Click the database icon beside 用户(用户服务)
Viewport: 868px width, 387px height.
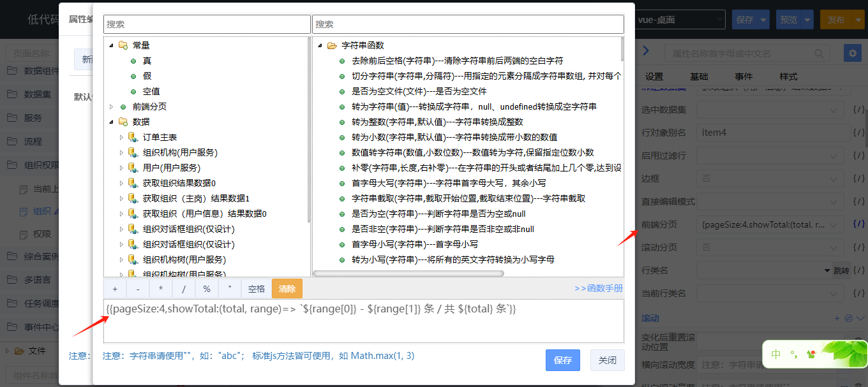coord(133,168)
